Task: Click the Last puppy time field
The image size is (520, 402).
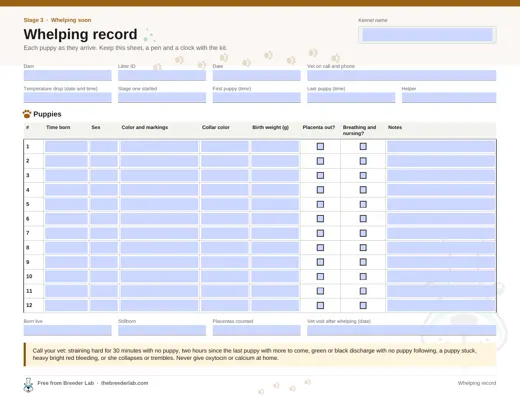Action: (351, 98)
